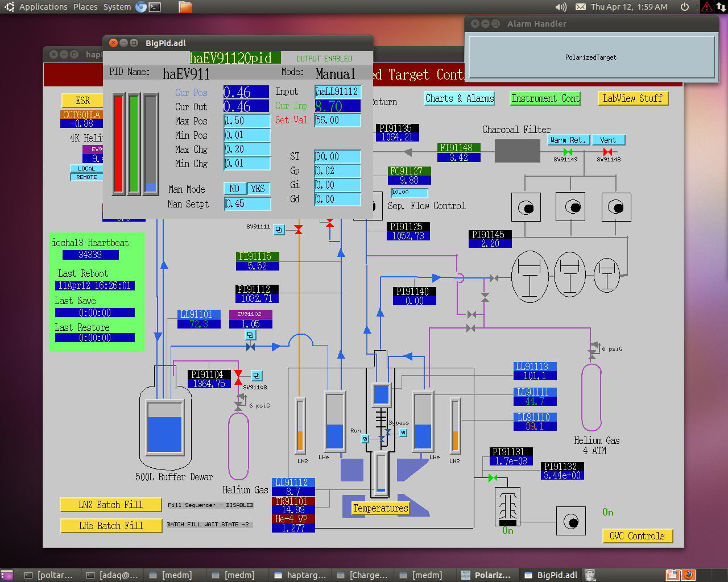Click the Run valve control button
Image resolution: width=728 pixels, height=582 pixels.
point(365,439)
